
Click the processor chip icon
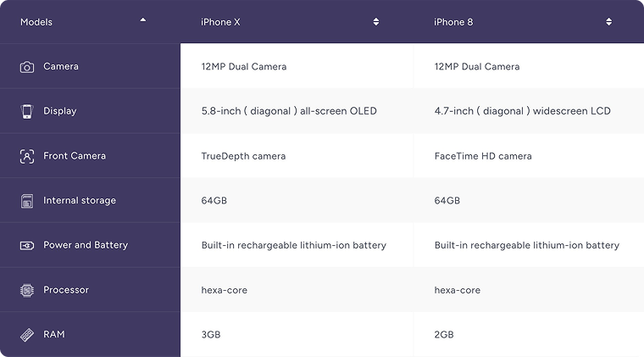coord(27,290)
